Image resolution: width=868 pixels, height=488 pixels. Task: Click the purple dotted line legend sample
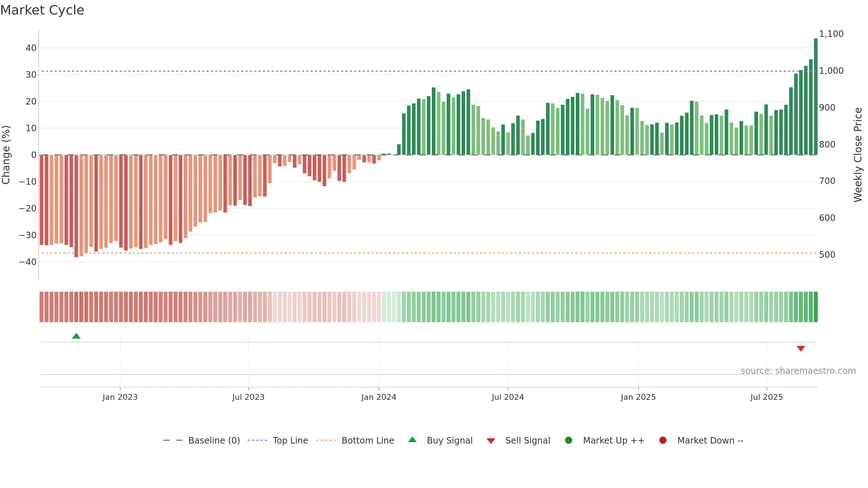257,440
